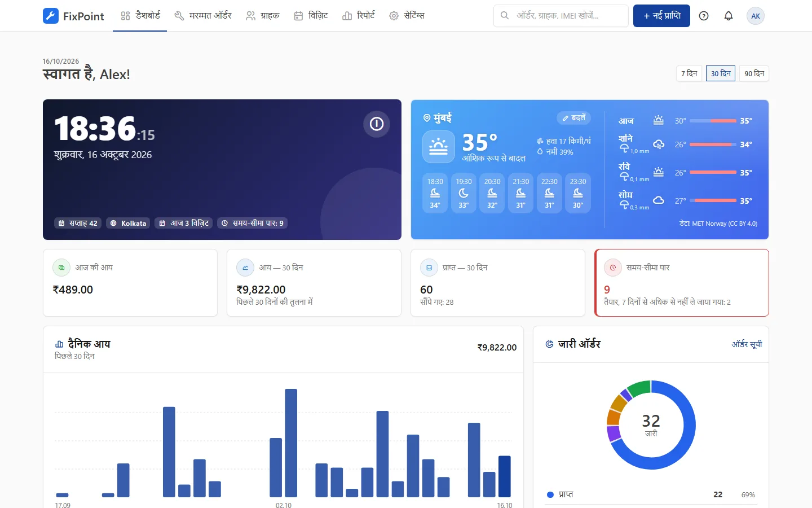Click the FixPoint wrench logo icon
Viewport: 812px width, 508px height.
[51, 16]
